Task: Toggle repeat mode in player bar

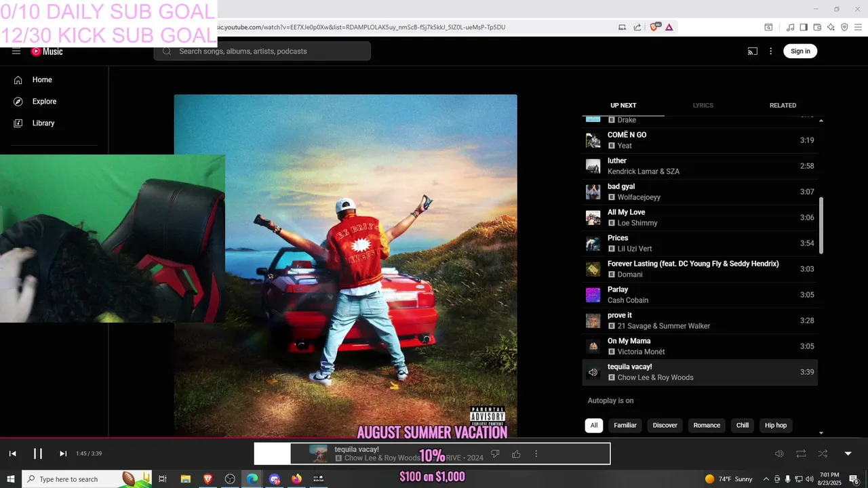Action: tap(801, 453)
